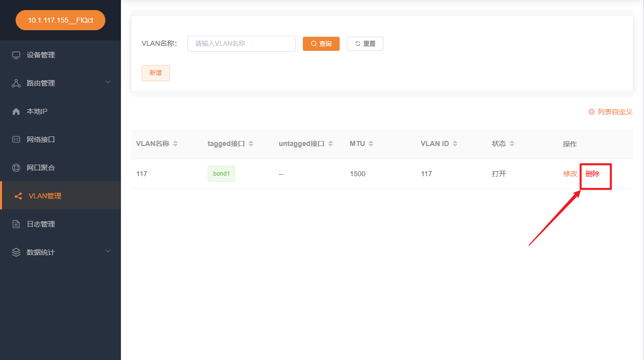Open 本地IP via its home icon

coord(16,111)
